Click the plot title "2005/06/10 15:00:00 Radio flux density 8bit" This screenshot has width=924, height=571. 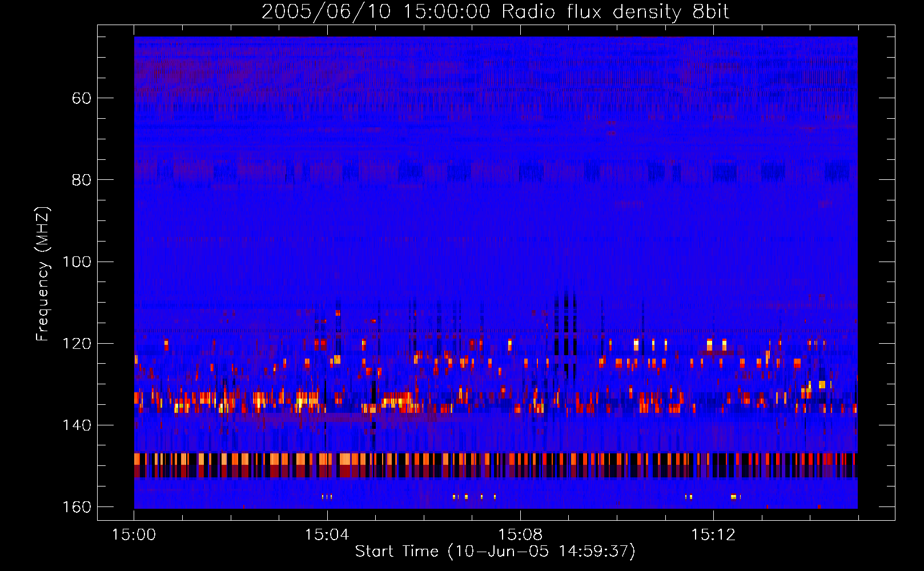click(x=495, y=11)
